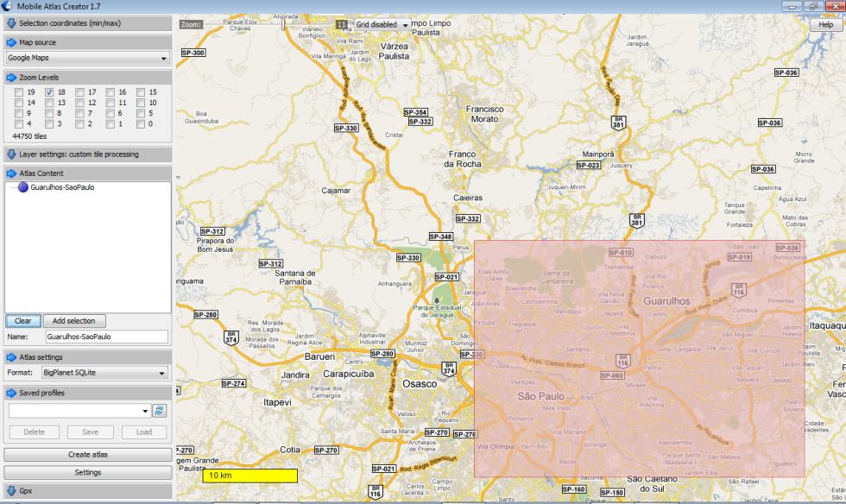Enable zoom level 17 checkbox
Viewport: 846px width, 504px height.
[79, 92]
